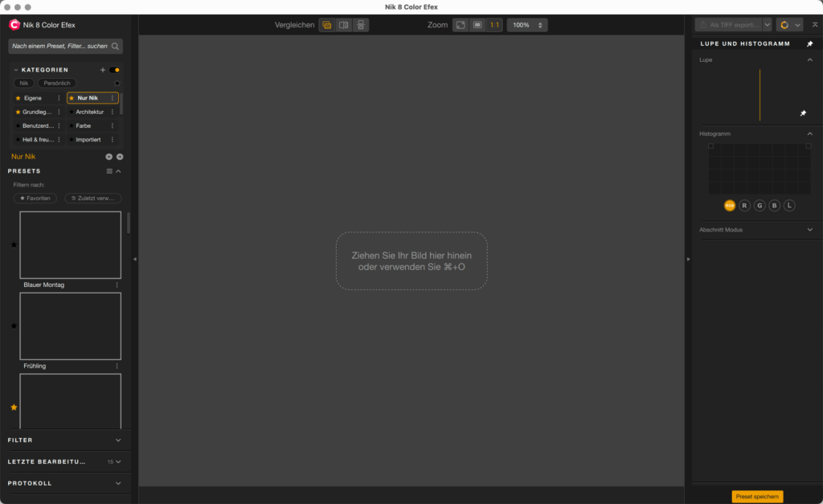Choose the Importiert category
This screenshot has width=823, height=504.
[x=92, y=140]
